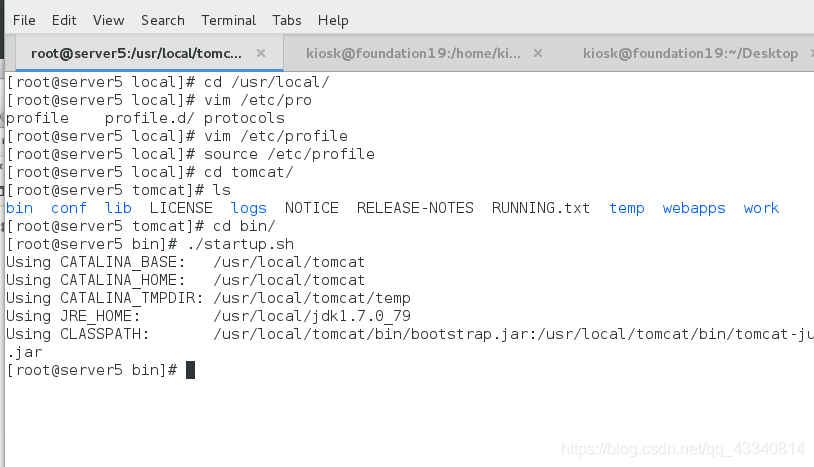Open the Tabs menu
The width and height of the screenshot is (814, 467).
[x=287, y=20]
